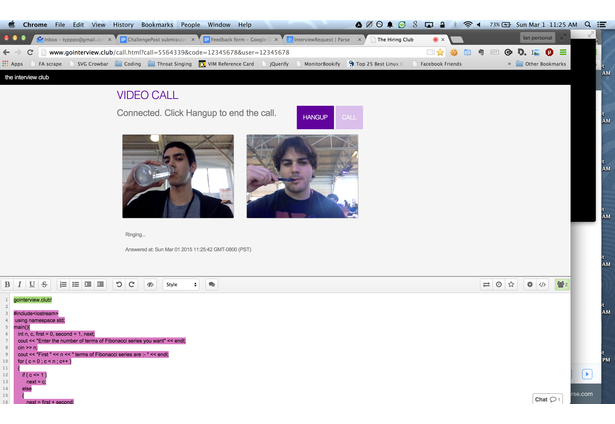Screen dimensions: 615x424
Task: Click the camera access icon in address bar
Action: click(x=430, y=52)
